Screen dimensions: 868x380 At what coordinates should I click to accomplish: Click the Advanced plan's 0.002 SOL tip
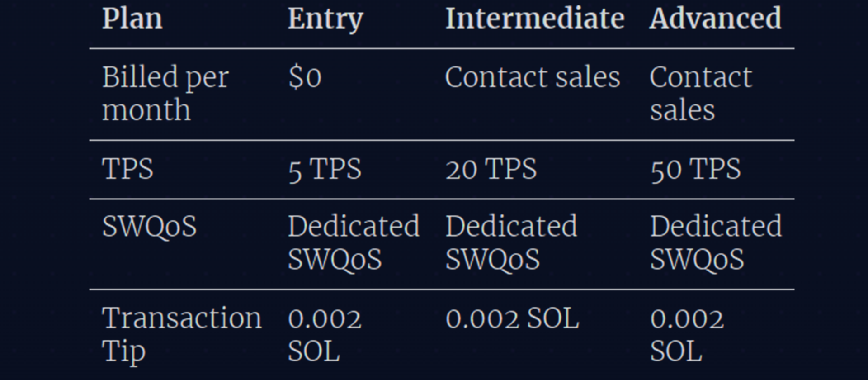(686, 334)
